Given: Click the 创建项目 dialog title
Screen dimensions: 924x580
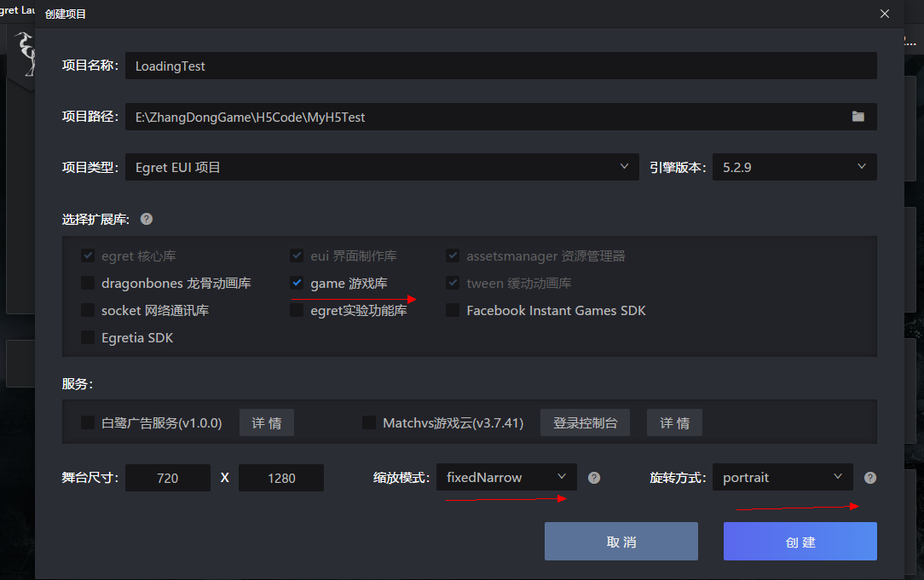Looking at the screenshot, I should 66,14.
